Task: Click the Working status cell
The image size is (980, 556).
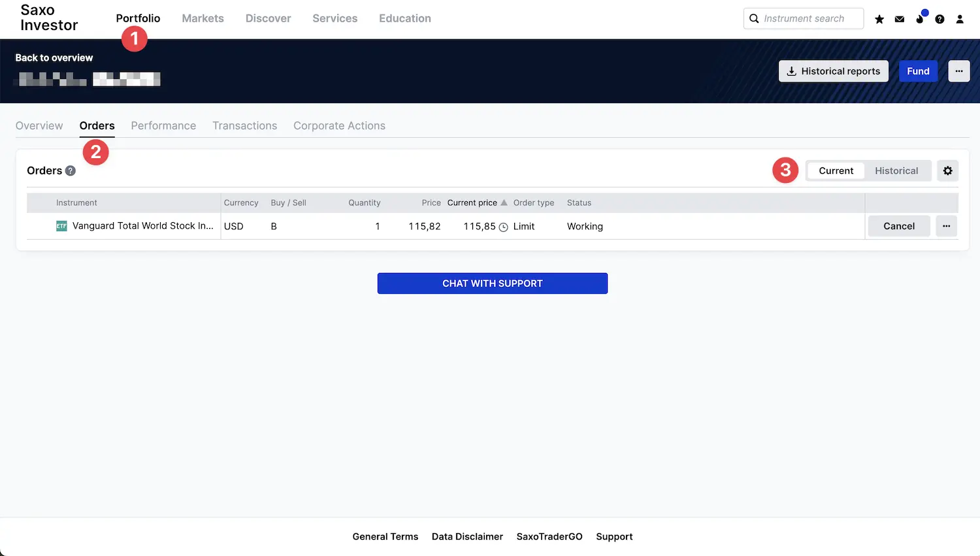Action: [585, 226]
